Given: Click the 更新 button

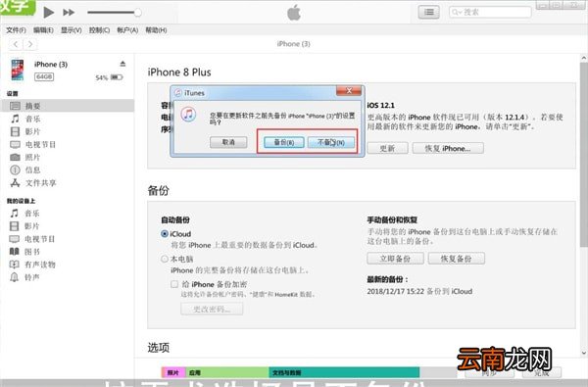Looking at the screenshot, I should (x=387, y=148).
